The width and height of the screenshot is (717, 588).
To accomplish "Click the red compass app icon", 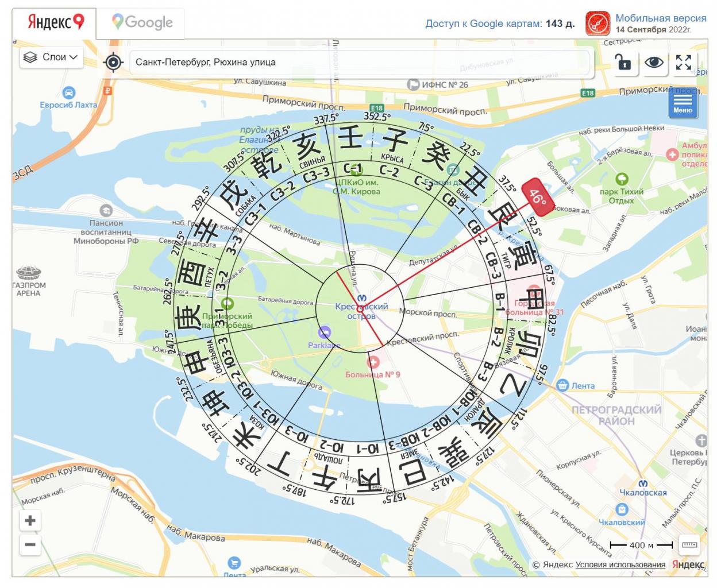I will point(597,24).
